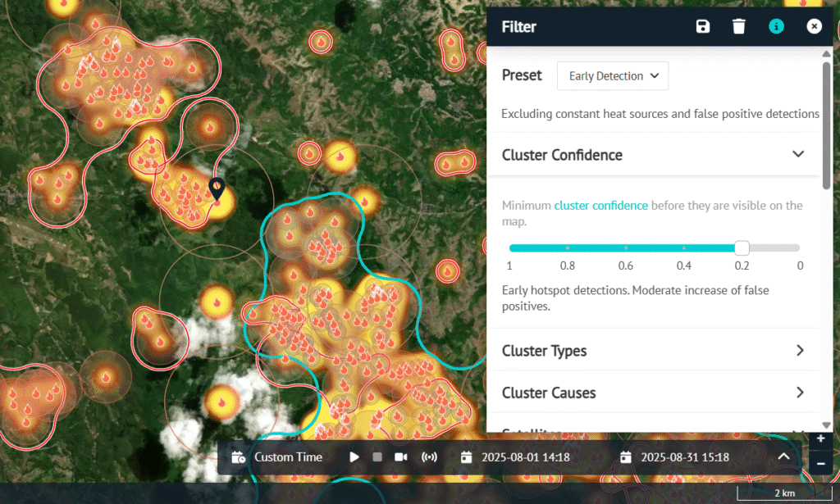Open the Early Detection preset dropdown
This screenshot has height=504, width=840.
pos(613,76)
